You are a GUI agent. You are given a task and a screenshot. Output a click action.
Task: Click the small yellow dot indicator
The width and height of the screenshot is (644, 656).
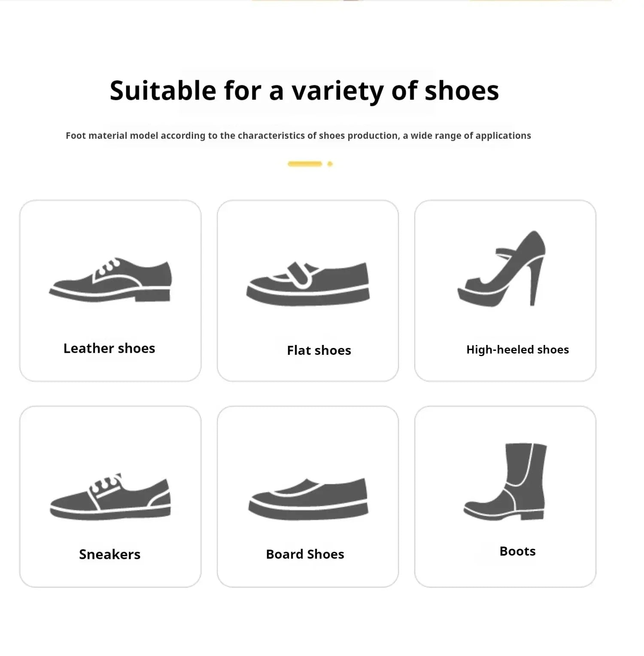pyautogui.click(x=330, y=164)
